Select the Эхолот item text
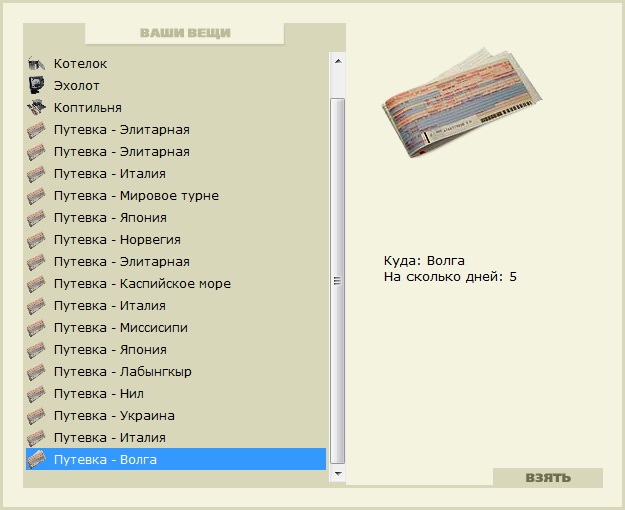 click(77, 85)
